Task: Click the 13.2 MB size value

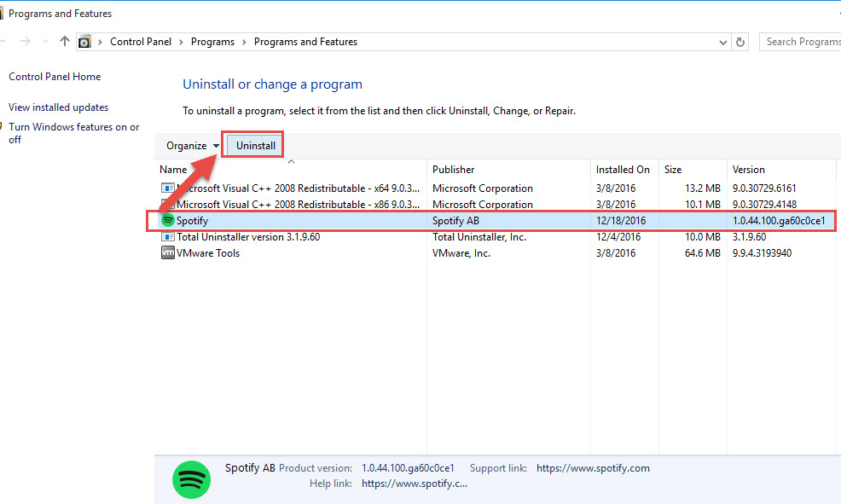Action: [703, 188]
